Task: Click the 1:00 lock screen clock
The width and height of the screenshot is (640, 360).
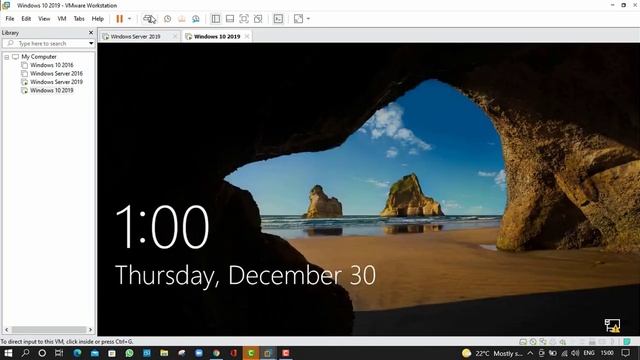Action: (162, 227)
